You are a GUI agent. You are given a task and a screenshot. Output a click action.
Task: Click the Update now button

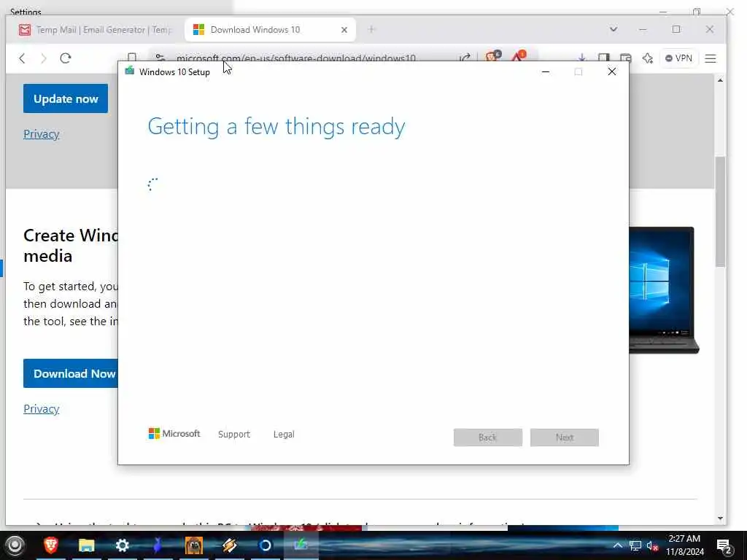tap(66, 98)
